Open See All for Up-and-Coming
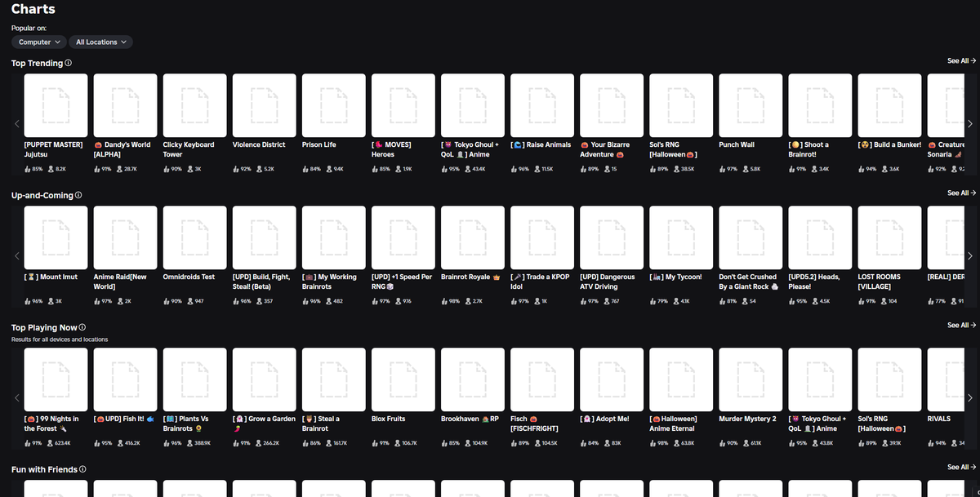The image size is (980, 497). 961,193
